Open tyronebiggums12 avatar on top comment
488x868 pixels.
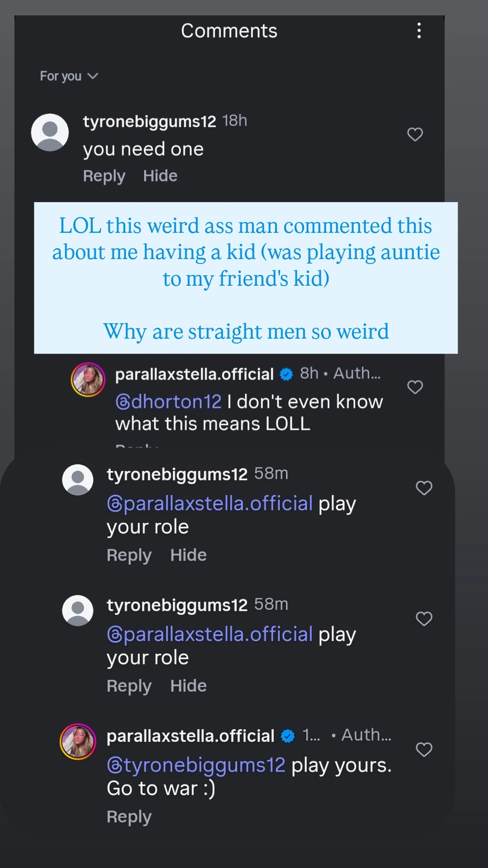(50, 132)
